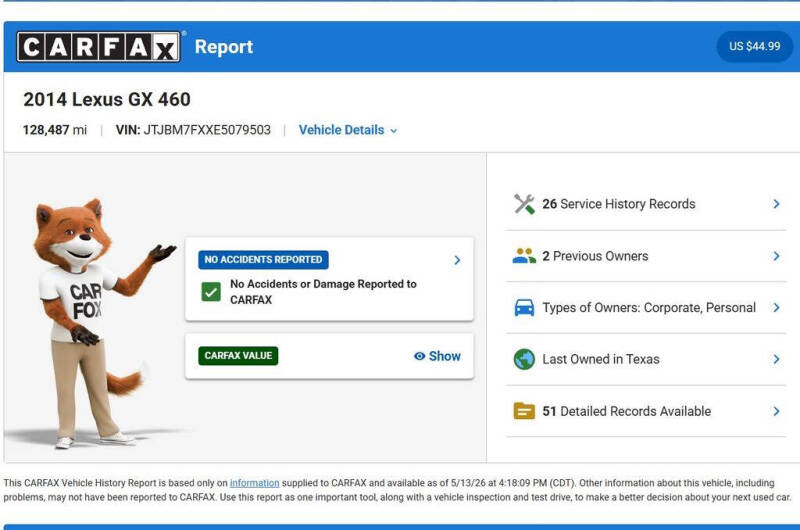Click the green CARFAX VALUE badge
Image resolution: width=800 pixels, height=530 pixels.
click(238, 356)
